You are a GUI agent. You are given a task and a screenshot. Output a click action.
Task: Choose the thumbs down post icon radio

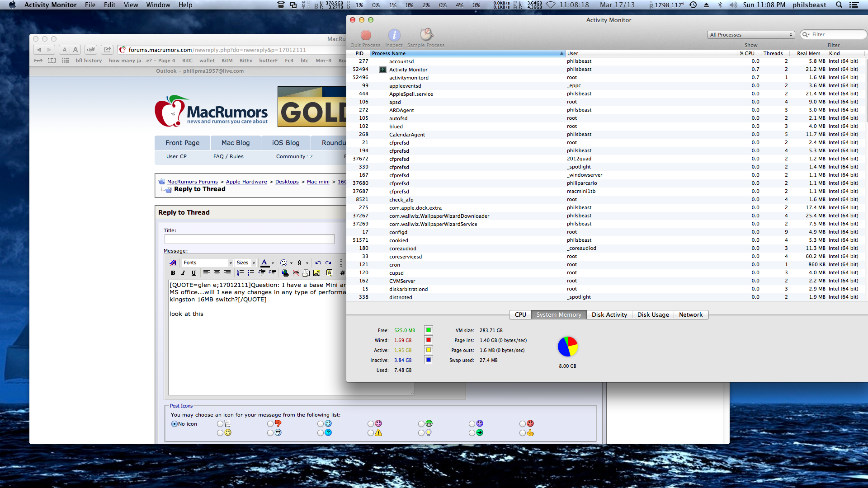270,424
